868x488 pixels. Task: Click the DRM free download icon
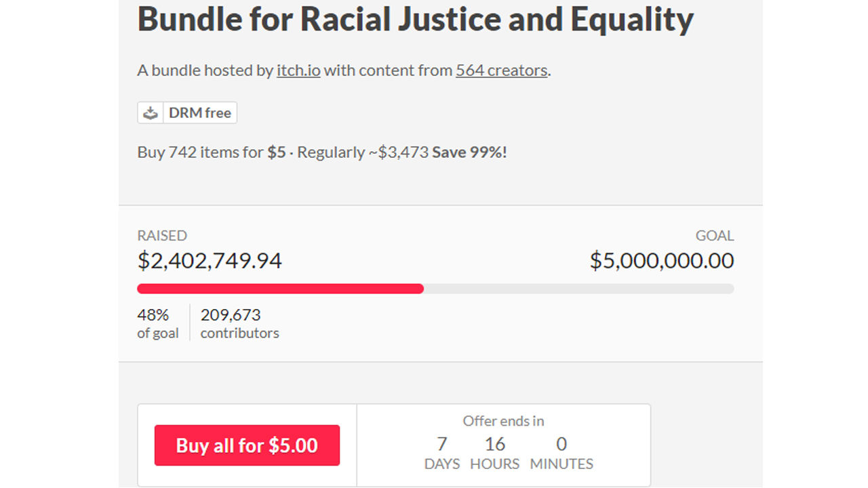151,113
